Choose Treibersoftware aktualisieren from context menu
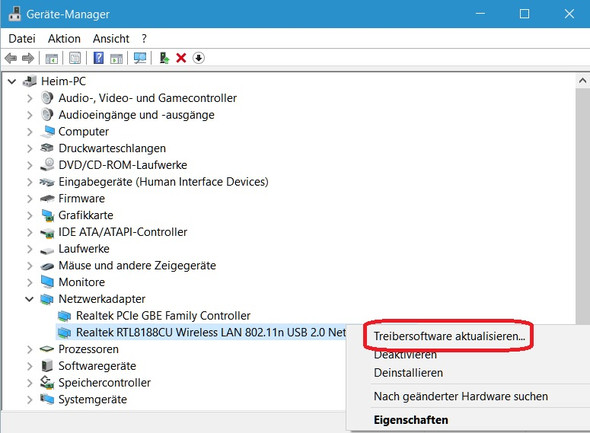 pyautogui.click(x=449, y=336)
